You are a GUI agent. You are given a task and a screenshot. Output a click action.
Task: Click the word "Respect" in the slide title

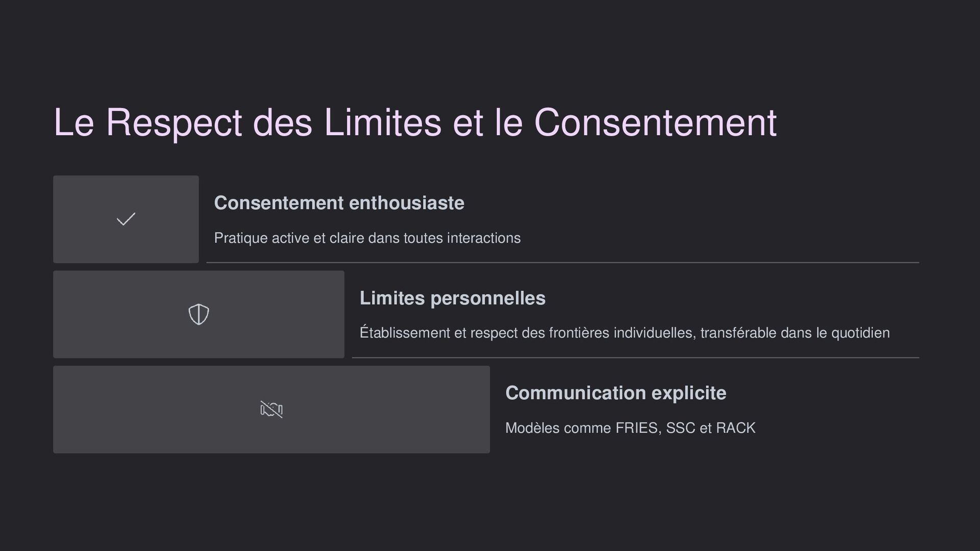tap(174, 123)
